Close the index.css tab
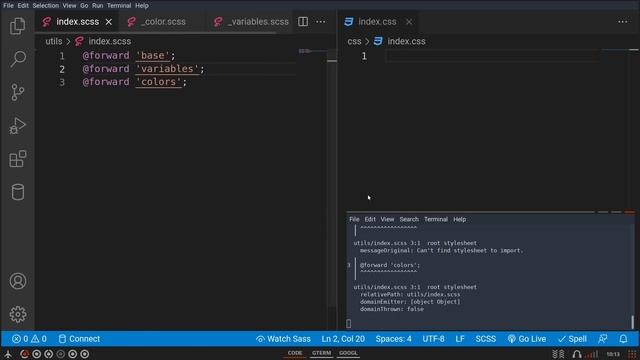 (409, 22)
